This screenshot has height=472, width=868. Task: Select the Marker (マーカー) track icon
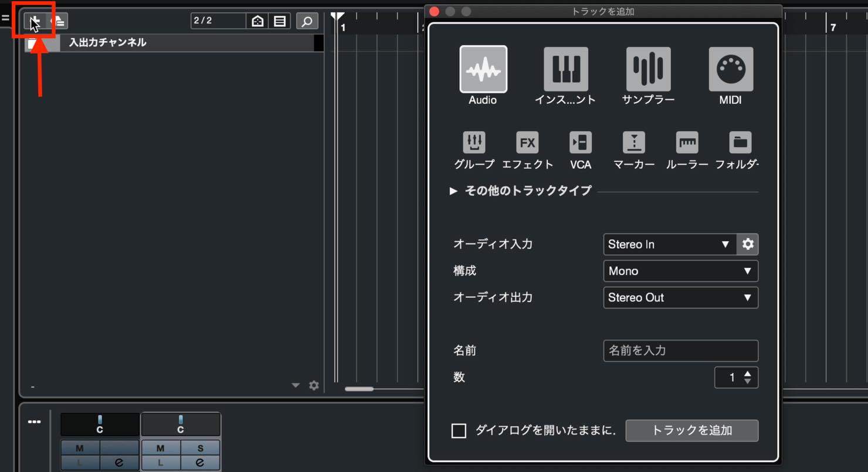point(634,142)
